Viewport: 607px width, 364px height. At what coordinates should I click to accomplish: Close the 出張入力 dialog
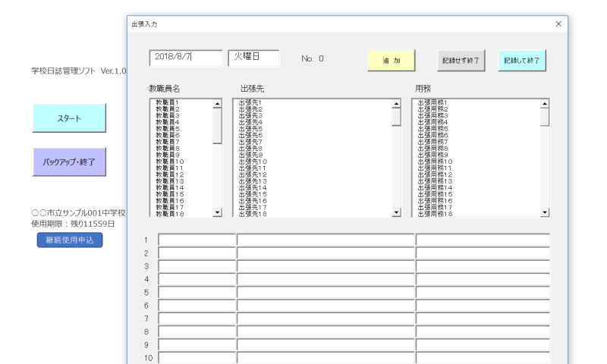point(558,24)
